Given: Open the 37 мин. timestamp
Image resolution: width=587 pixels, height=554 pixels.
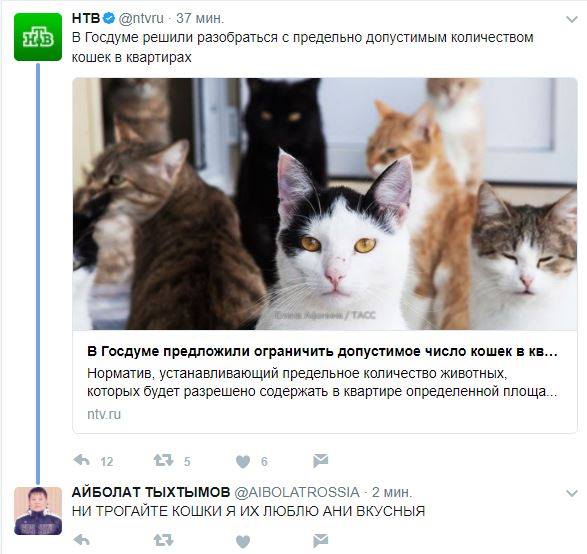Looking at the screenshot, I should point(200,18).
